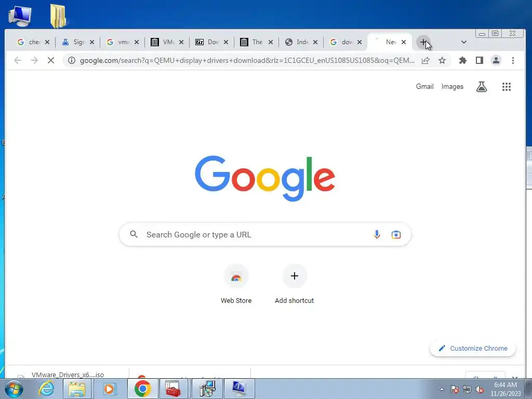
Task: Close the 'Sign' tab
Action: coord(91,42)
